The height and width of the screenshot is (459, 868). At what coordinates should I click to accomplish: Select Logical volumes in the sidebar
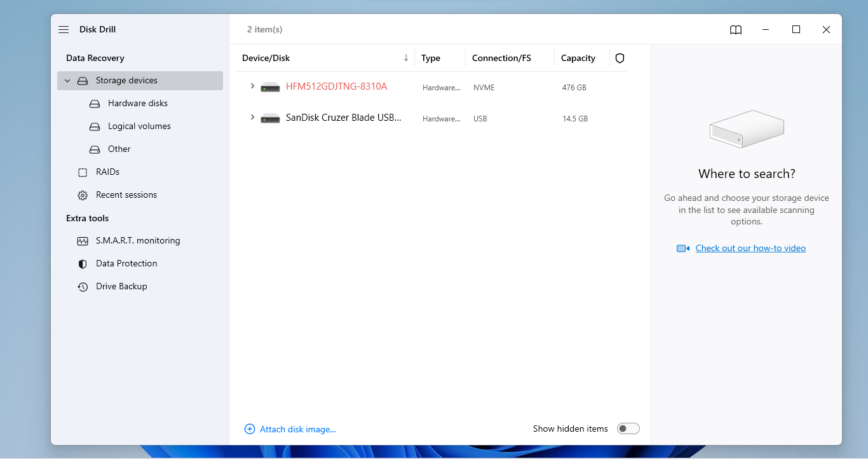tap(139, 126)
